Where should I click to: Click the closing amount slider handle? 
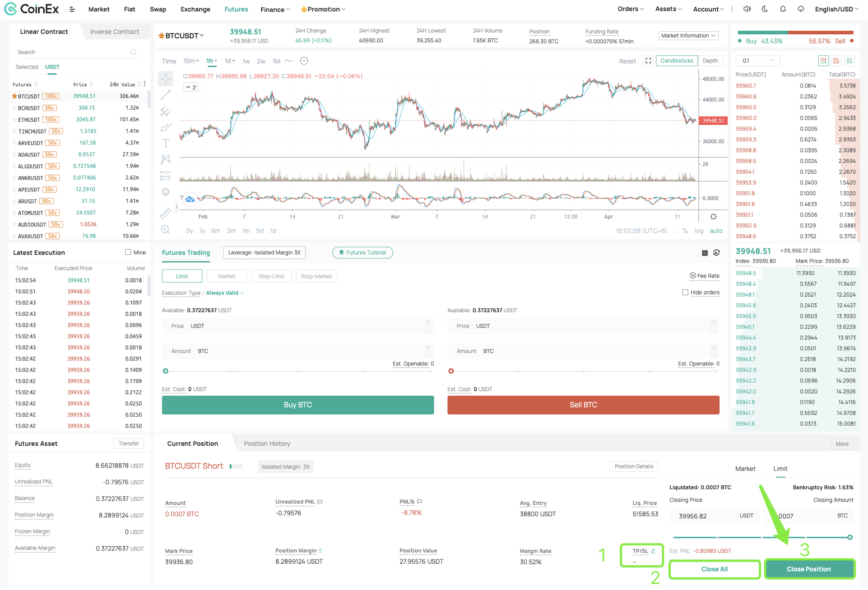pyautogui.click(x=850, y=538)
